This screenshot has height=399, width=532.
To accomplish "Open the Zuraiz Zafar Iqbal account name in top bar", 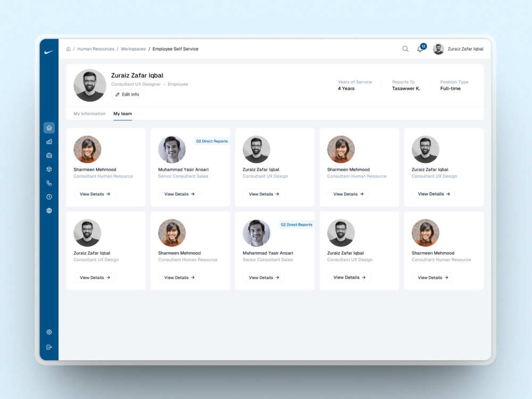I will [465, 49].
